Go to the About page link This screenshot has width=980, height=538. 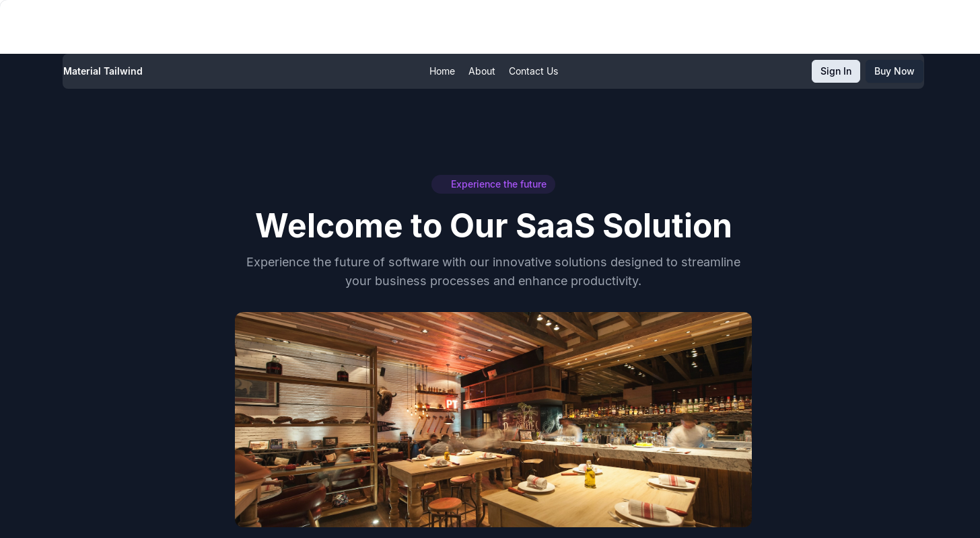pyautogui.click(x=482, y=71)
